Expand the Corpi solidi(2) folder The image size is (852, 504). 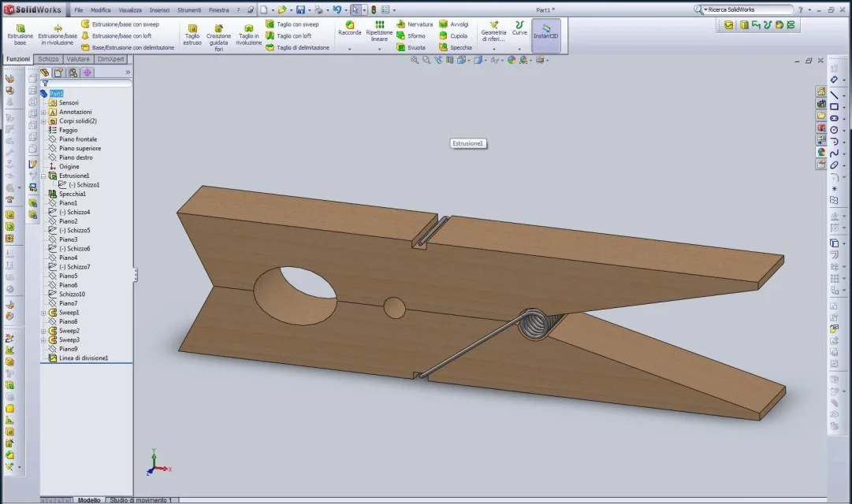[x=43, y=121]
